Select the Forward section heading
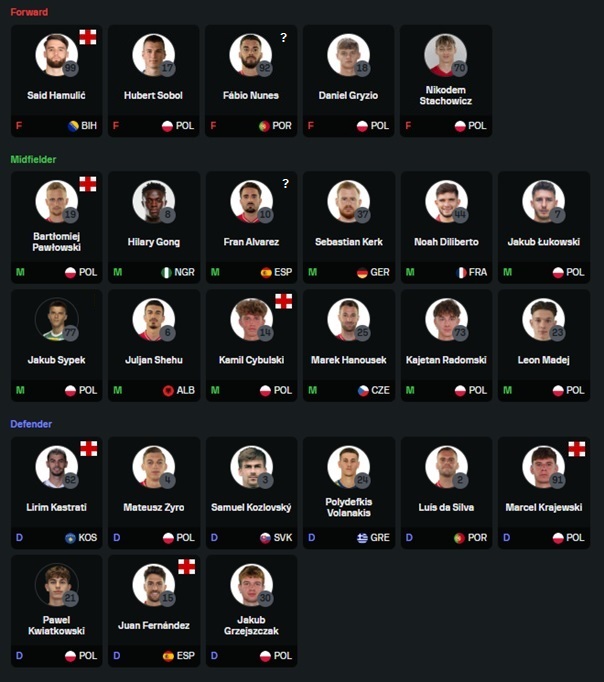 29,12
